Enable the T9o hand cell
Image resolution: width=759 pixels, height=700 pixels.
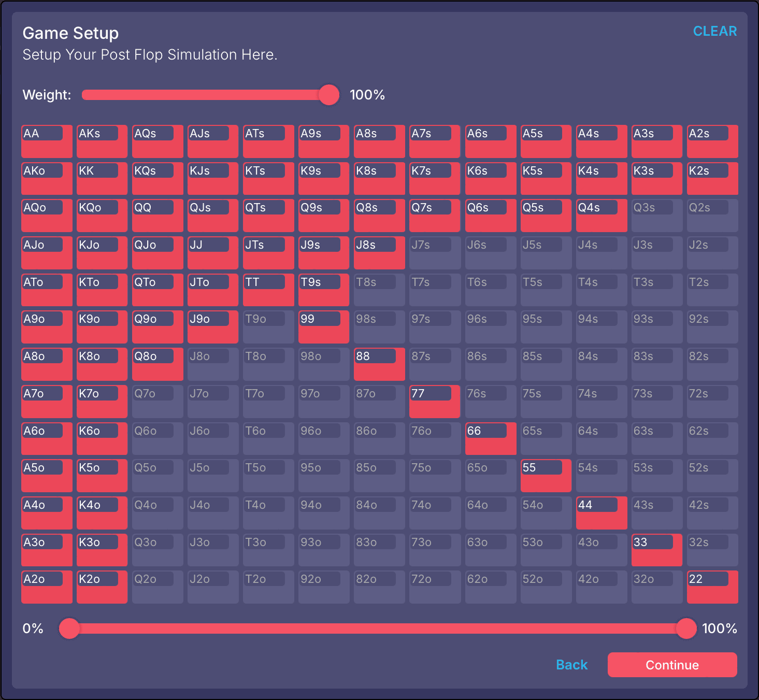(268, 327)
